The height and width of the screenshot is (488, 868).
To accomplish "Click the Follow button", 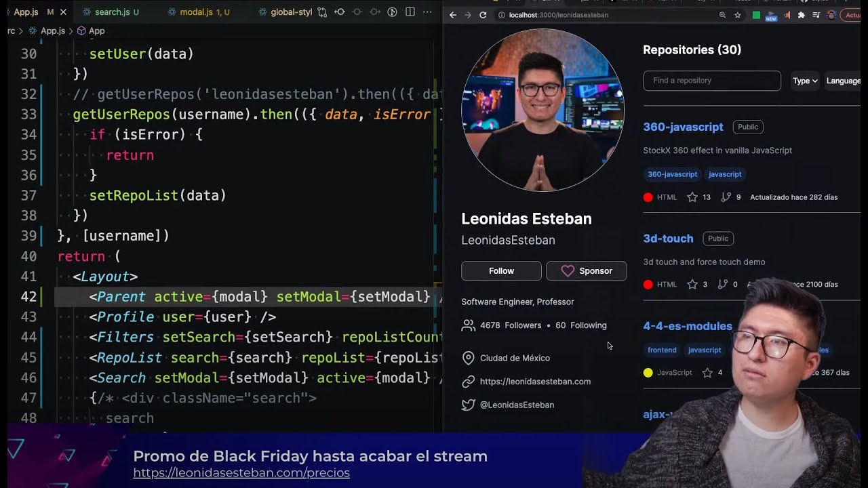I will 501,270.
